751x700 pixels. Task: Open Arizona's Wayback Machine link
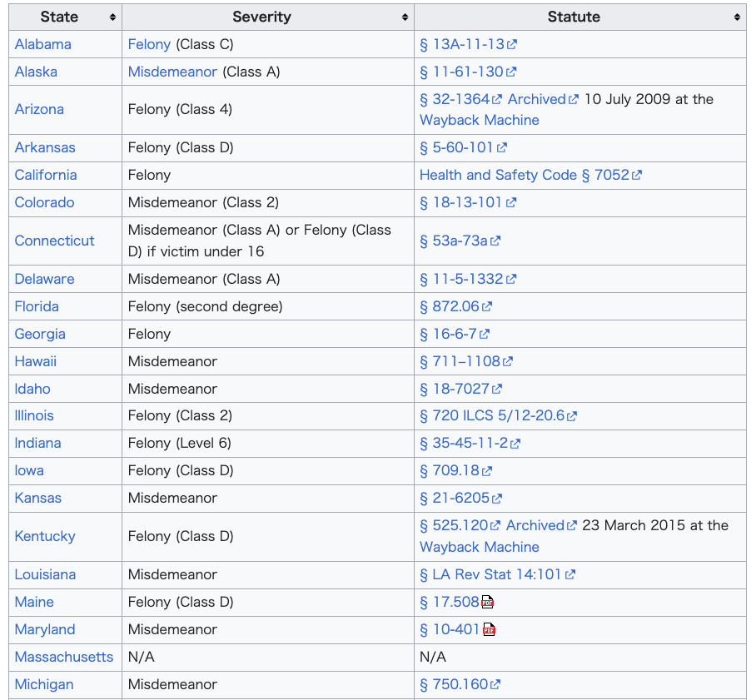(480, 120)
